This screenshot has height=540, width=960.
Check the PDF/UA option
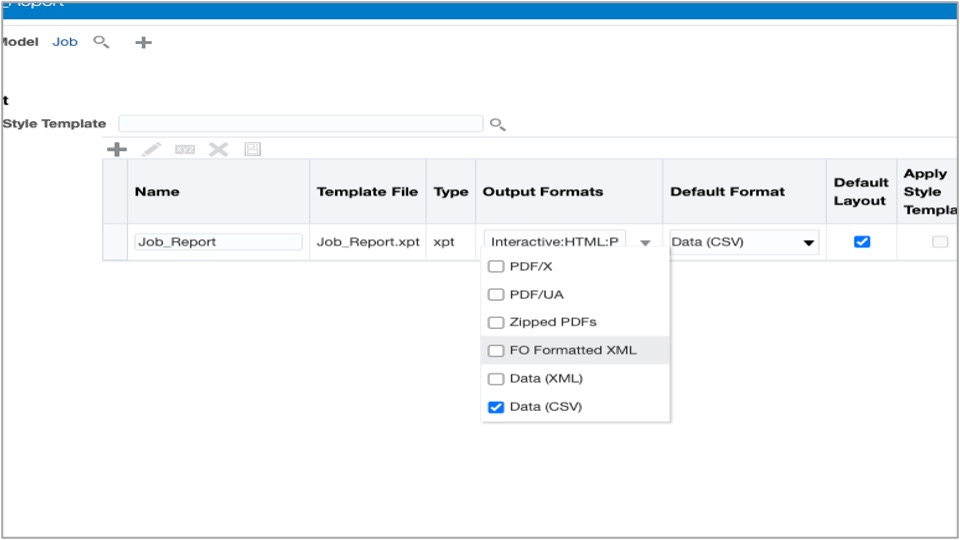[x=496, y=295]
